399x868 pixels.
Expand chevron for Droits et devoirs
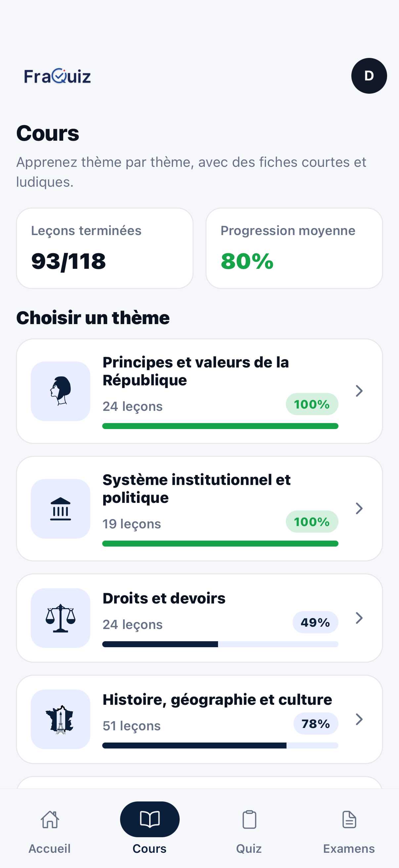pos(359,618)
